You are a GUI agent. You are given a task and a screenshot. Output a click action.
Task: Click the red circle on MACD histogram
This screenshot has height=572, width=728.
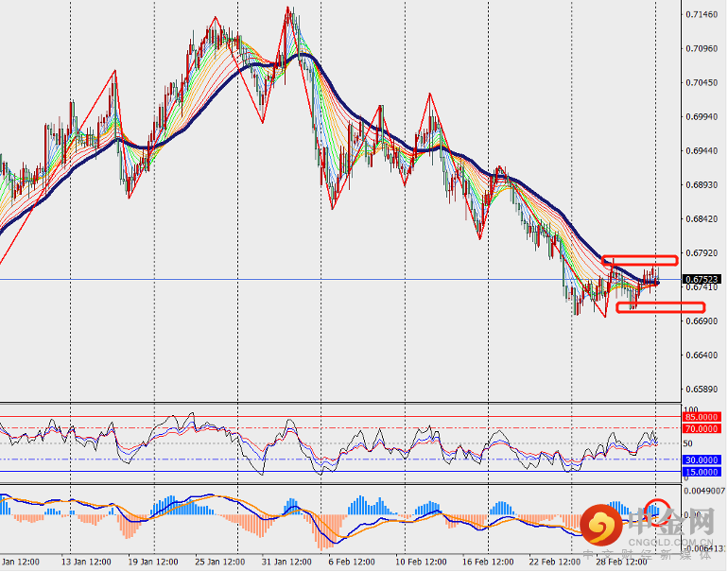pyautogui.click(x=657, y=511)
